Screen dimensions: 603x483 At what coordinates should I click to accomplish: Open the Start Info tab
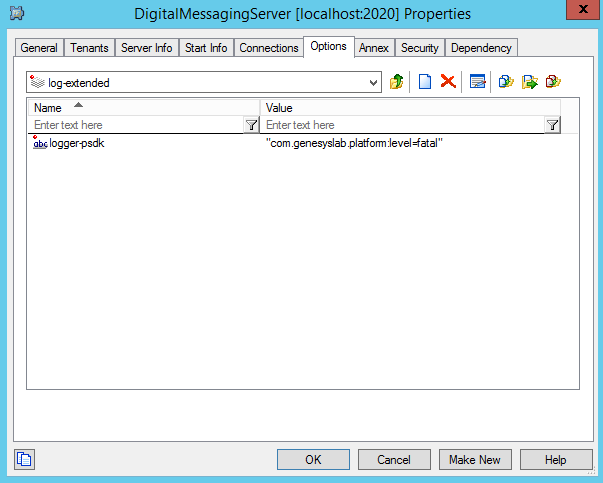(x=206, y=48)
